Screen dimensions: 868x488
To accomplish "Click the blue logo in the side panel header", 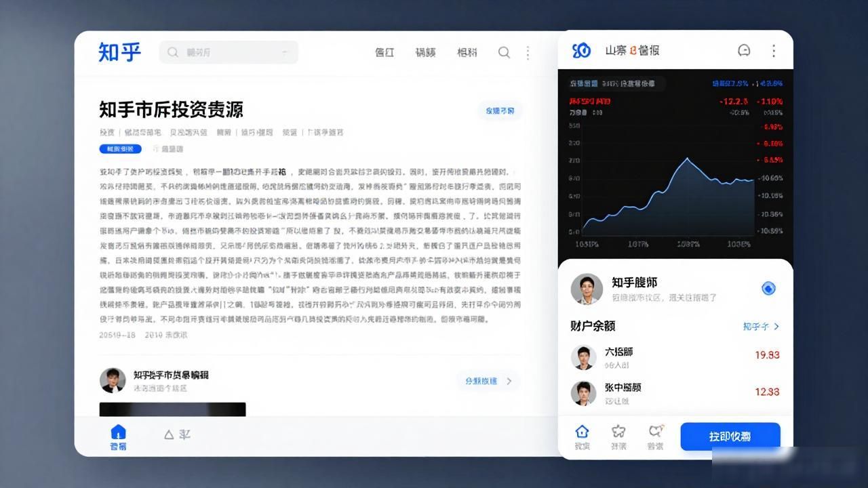I will tap(581, 50).
